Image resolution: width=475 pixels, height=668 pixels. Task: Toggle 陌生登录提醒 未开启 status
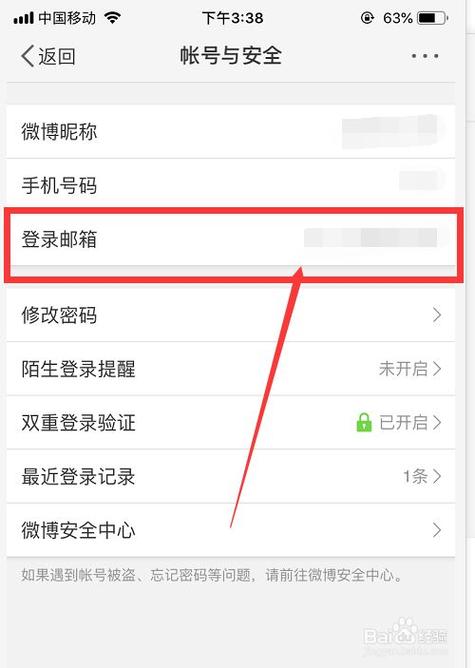(403, 369)
